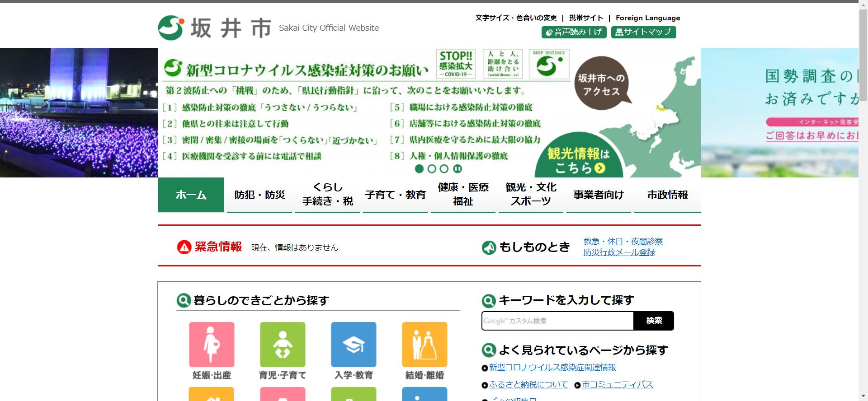Open the 国勢調査 census banner
The width and height of the screenshot is (868, 401).
click(779, 112)
